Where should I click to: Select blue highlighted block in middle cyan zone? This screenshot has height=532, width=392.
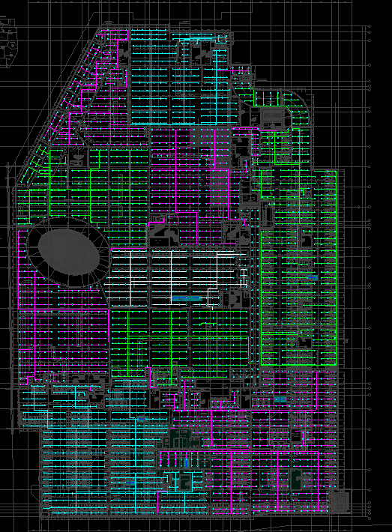[142, 419]
